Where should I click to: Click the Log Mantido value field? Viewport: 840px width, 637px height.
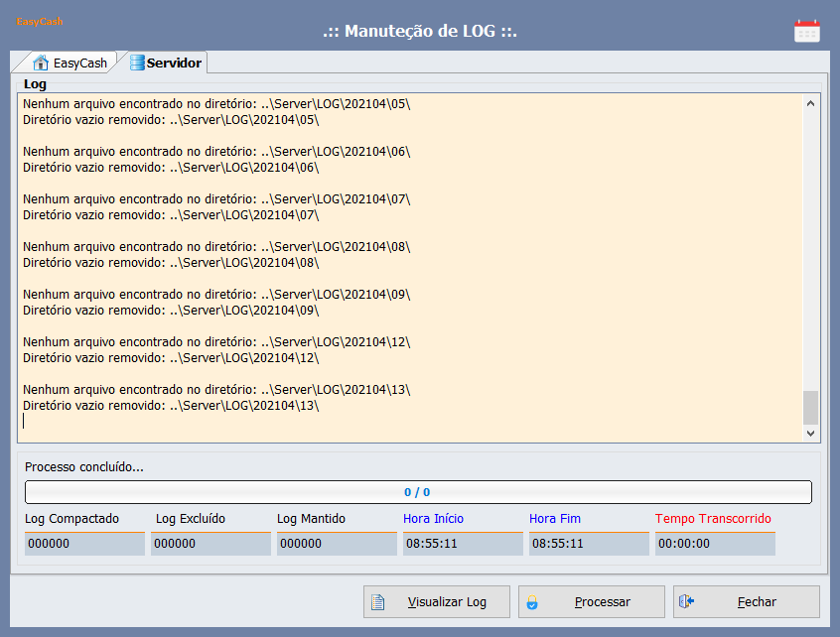click(336, 544)
